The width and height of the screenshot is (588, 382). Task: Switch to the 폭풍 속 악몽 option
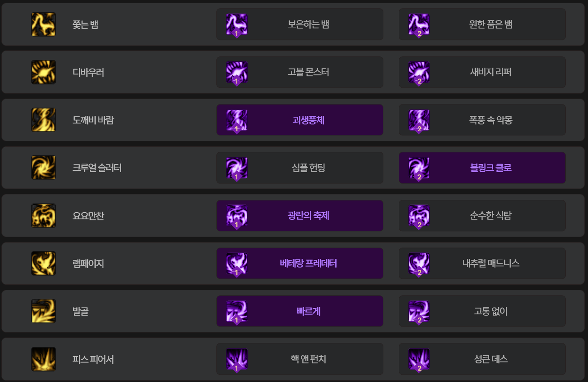482,120
